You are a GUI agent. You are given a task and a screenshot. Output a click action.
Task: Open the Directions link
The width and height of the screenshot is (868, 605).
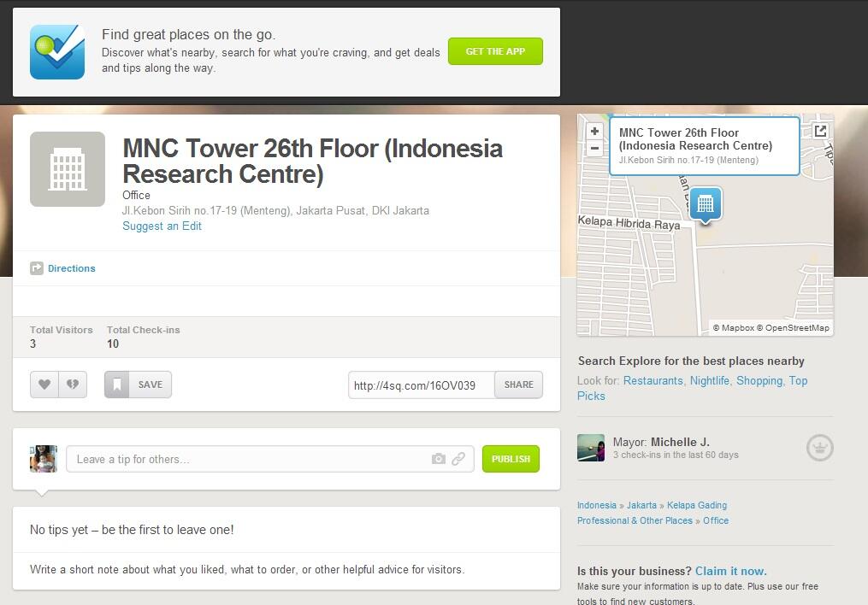(72, 268)
